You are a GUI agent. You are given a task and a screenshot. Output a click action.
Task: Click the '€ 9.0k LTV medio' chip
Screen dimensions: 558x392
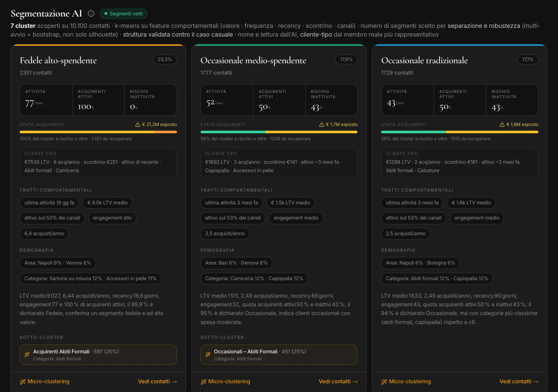tap(107, 203)
